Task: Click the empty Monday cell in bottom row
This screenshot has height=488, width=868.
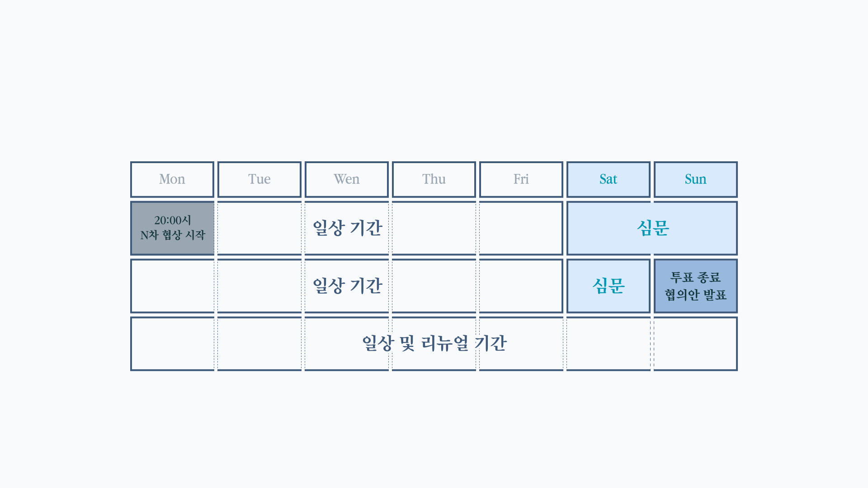Action: point(172,344)
